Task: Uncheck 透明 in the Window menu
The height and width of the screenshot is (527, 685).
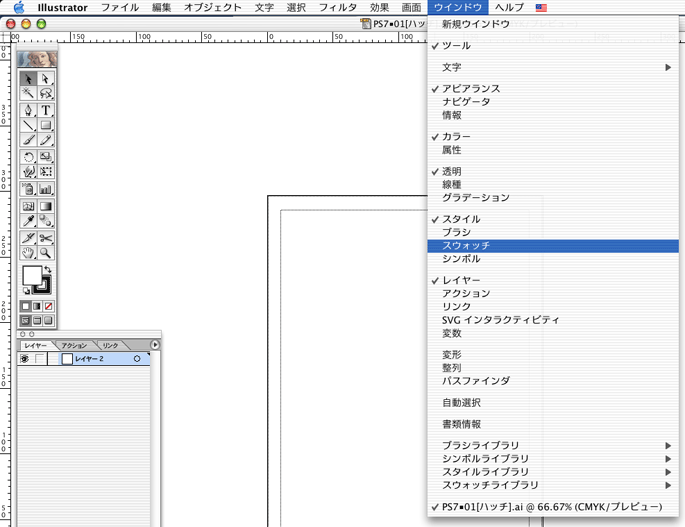Action: (x=553, y=171)
